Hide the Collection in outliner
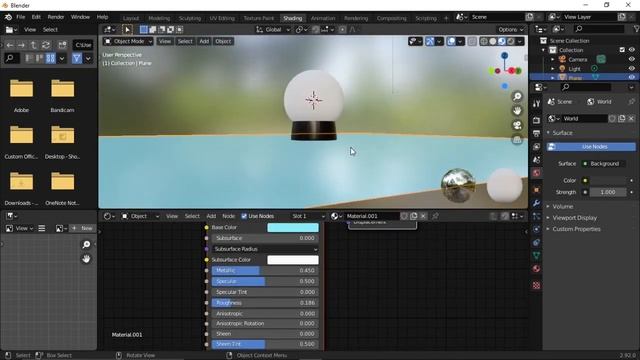Image resolution: width=640 pixels, height=360 pixels. (x=631, y=50)
